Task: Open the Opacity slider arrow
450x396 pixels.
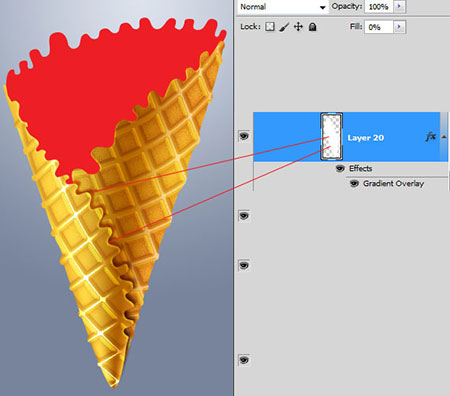Action: 400,6
